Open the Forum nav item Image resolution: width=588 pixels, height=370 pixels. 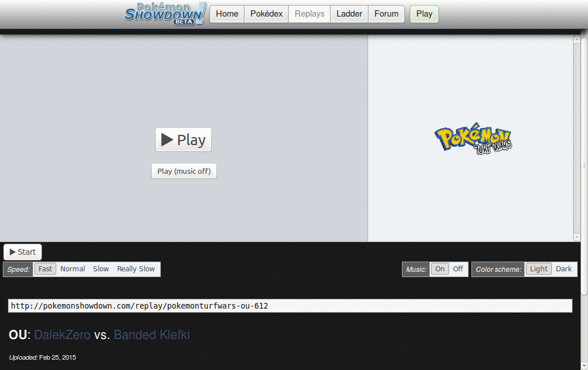coord(386,14)
